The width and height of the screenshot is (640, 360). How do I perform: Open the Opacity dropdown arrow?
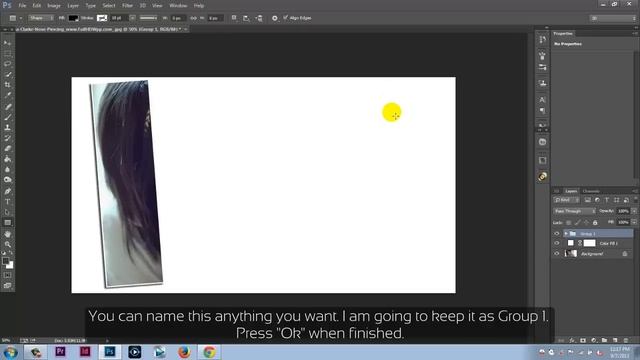(x=634, y=211)
